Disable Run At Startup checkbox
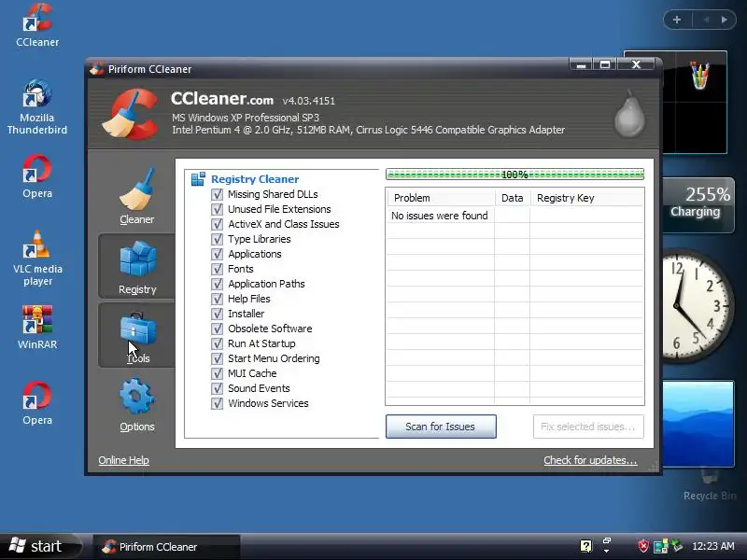Image resolution: width=747 pixels, height=560 pixels. (217, 343)
